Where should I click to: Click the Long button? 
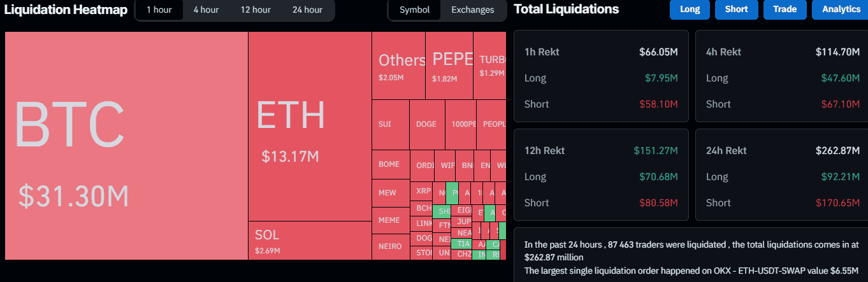coord(690,10)
